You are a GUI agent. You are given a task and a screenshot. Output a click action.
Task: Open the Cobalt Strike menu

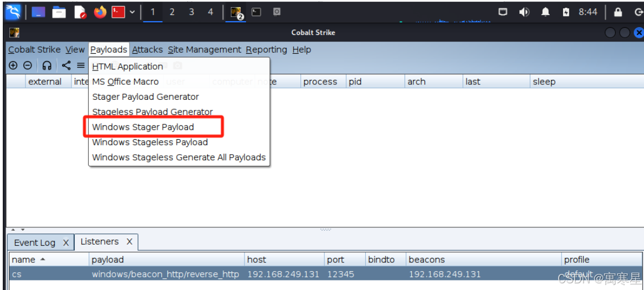tap(34, 50)
